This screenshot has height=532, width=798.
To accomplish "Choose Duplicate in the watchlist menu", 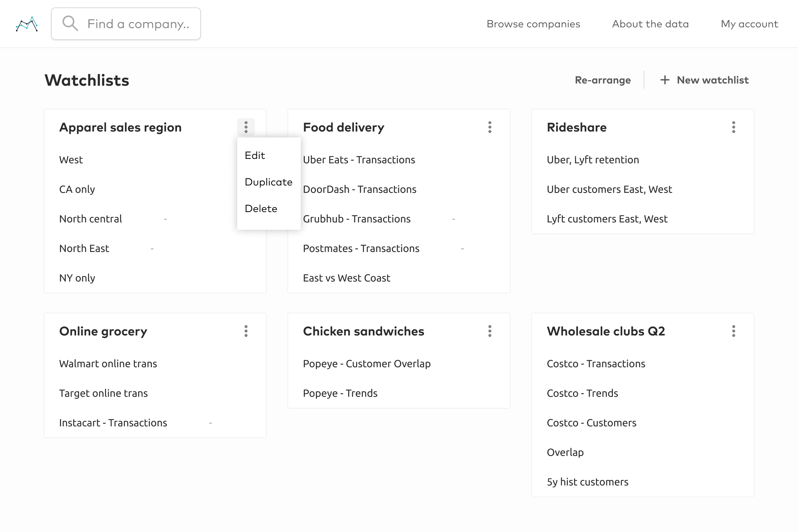I will click(269, 182).
